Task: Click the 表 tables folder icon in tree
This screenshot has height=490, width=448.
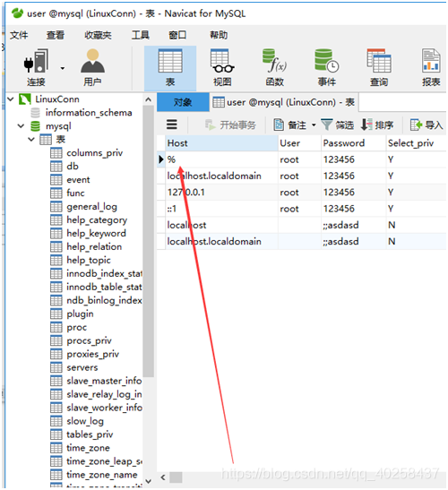Action: click(x=46, y=140)
